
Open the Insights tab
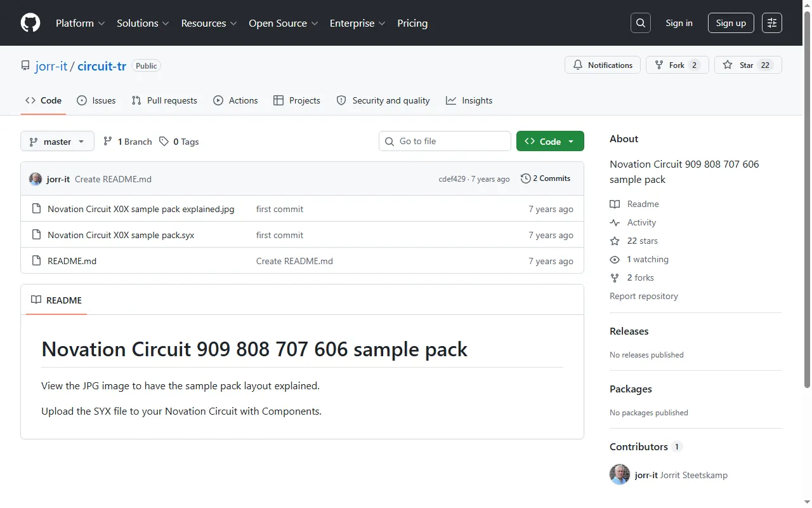tap(469, 100)
